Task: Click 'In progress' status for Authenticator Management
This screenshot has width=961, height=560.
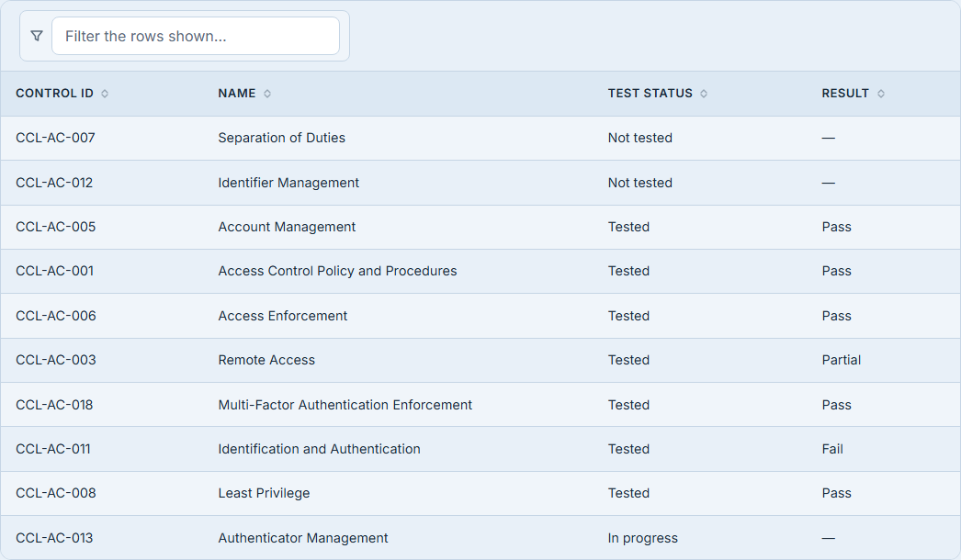Action: coord(643,538)
